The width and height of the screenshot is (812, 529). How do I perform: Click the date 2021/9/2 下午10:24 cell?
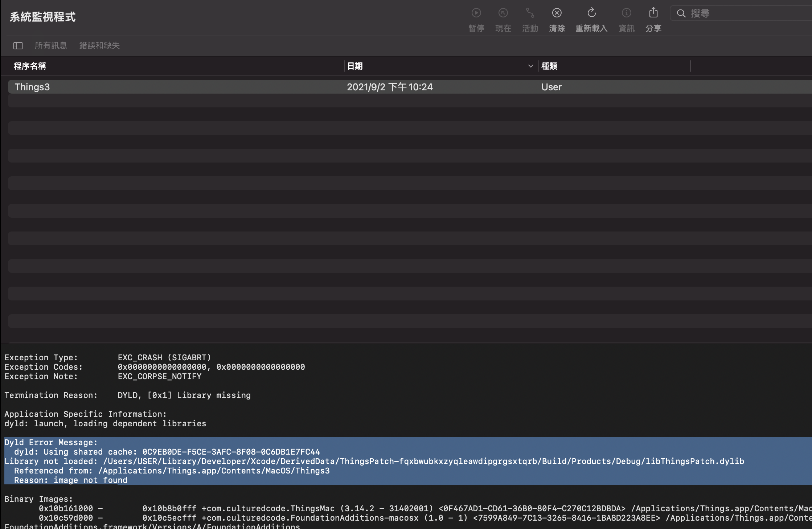390,87
